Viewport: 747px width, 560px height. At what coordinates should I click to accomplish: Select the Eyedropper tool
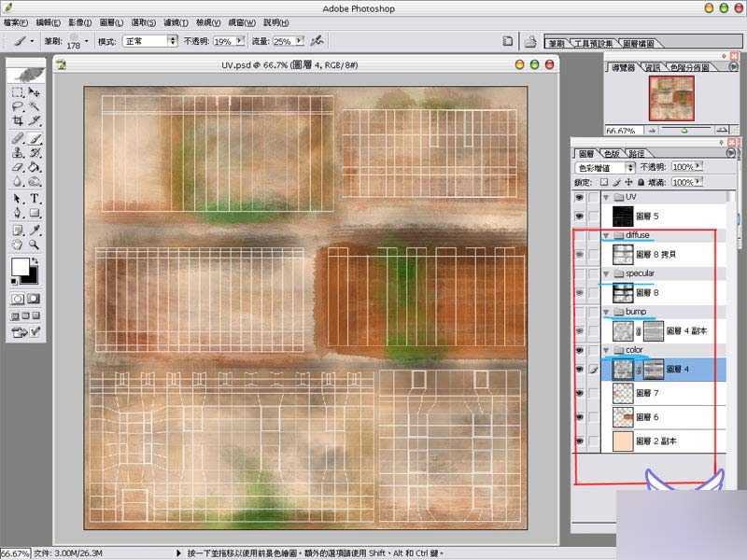[x=35, y=231]
